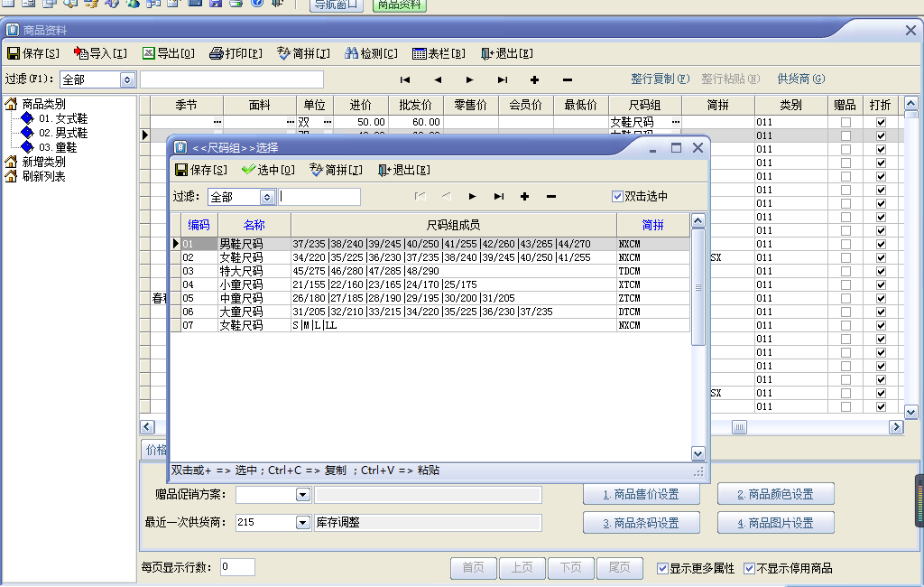Click 整行复制(F) link

(x=660, y=79)
